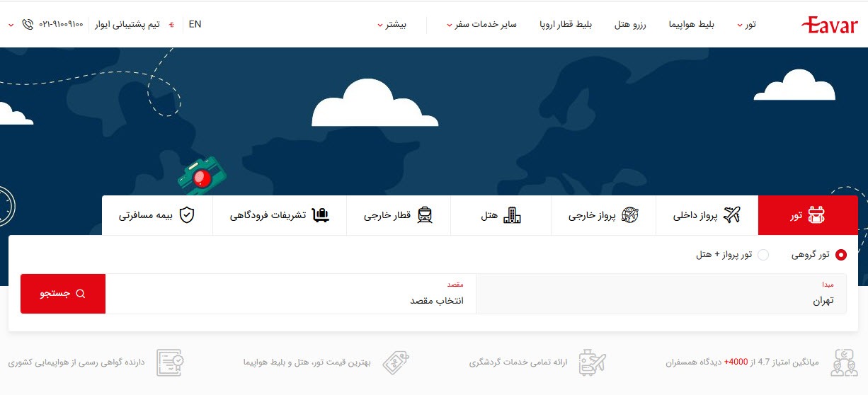This screenshot has height=395, width=868.
Task: Click the Eavar logo
Action: 829,25
